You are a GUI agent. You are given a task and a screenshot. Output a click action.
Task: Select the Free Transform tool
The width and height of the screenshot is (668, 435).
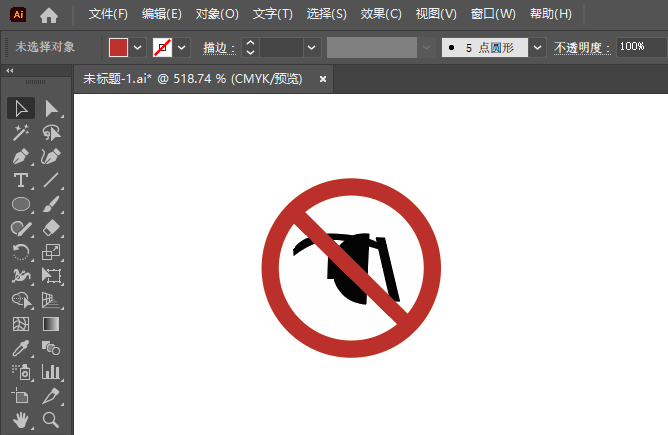tap(52, 276)
